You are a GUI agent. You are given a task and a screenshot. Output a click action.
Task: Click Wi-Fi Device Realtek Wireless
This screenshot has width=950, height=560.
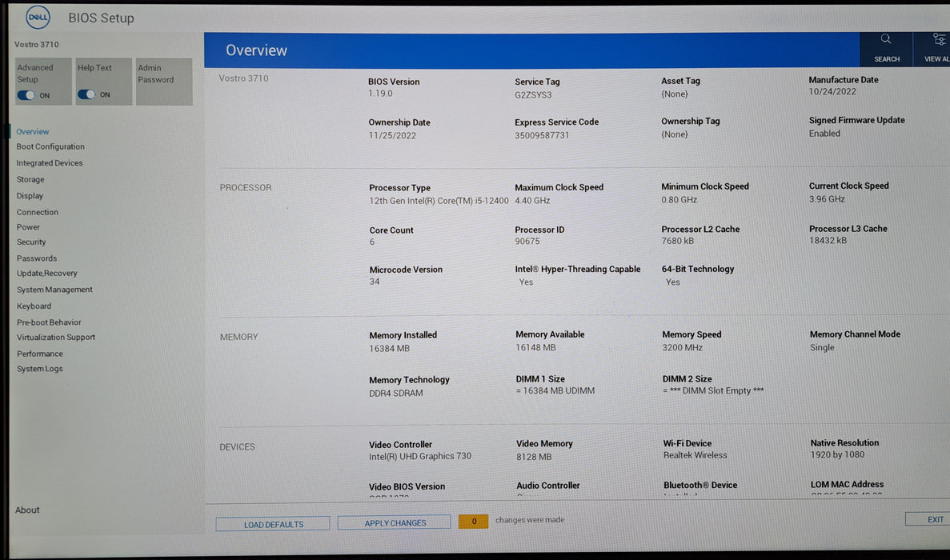[695, 455]
